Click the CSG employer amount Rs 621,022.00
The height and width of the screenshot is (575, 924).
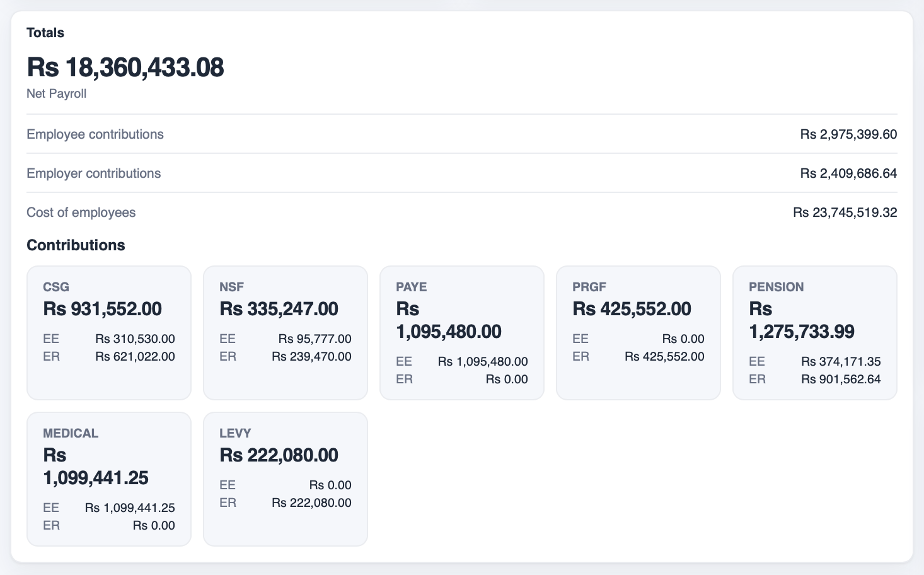pos(136,356)
